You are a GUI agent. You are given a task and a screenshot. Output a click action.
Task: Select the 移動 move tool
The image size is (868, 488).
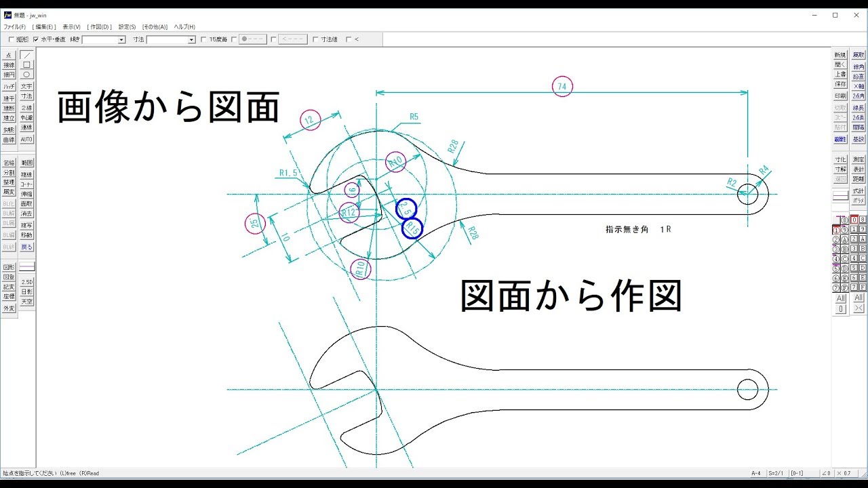[26, 235]
